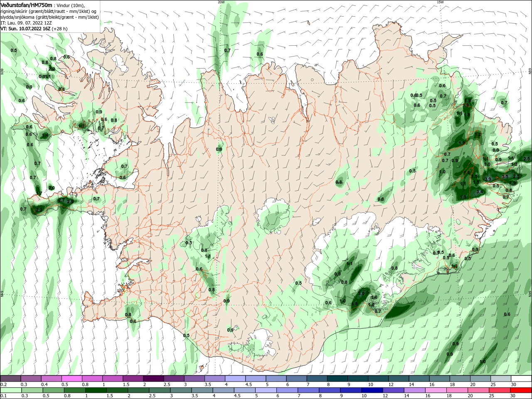Click the pale green 0.1 rain legend swatch
Viewport: 532px width, 399px height.
click(x=11, y=391)
